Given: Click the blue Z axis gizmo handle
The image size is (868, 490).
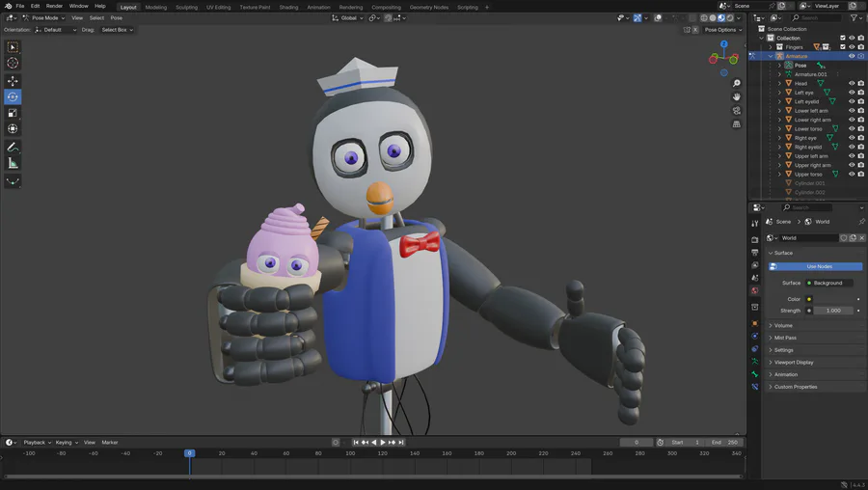Looking at the screenshot, I should pyautogui.click(x=723, y=43).
